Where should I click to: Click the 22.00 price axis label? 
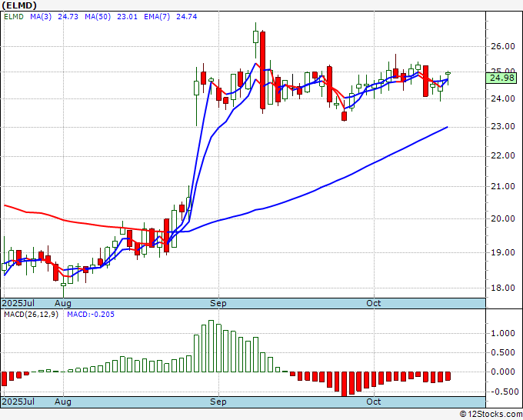(x=503, y=156)
